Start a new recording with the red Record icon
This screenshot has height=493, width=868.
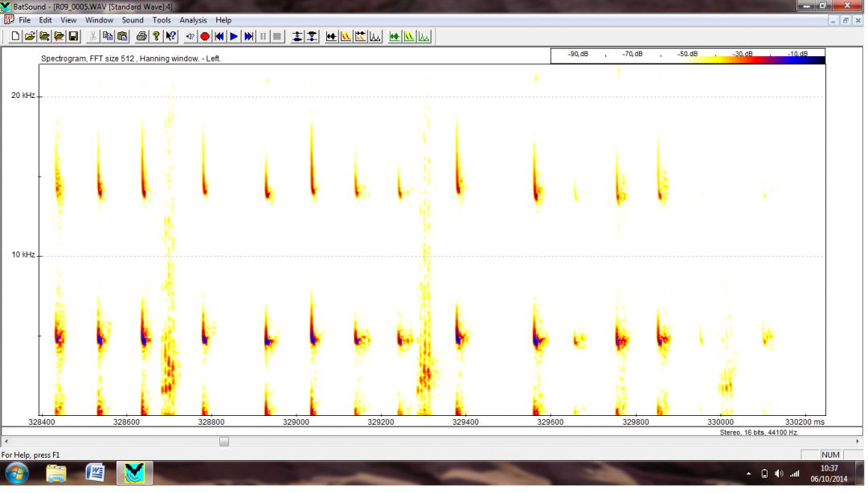tap(204, 36)
